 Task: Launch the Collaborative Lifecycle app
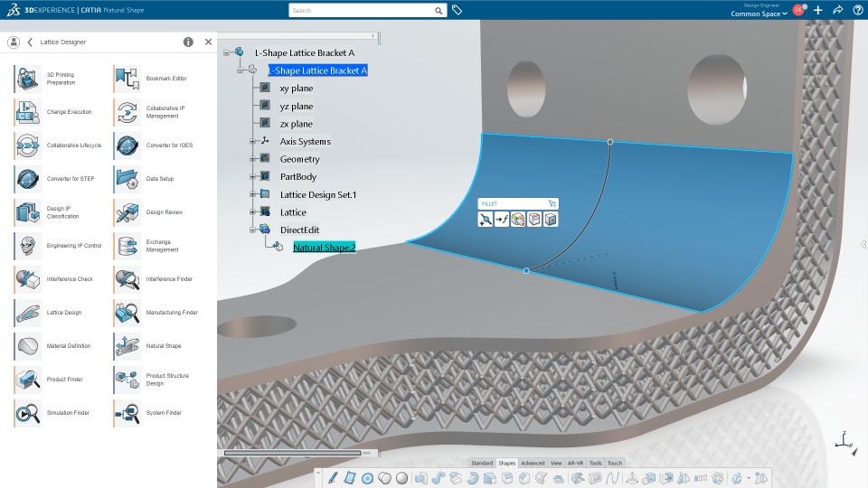pos(28,145)
